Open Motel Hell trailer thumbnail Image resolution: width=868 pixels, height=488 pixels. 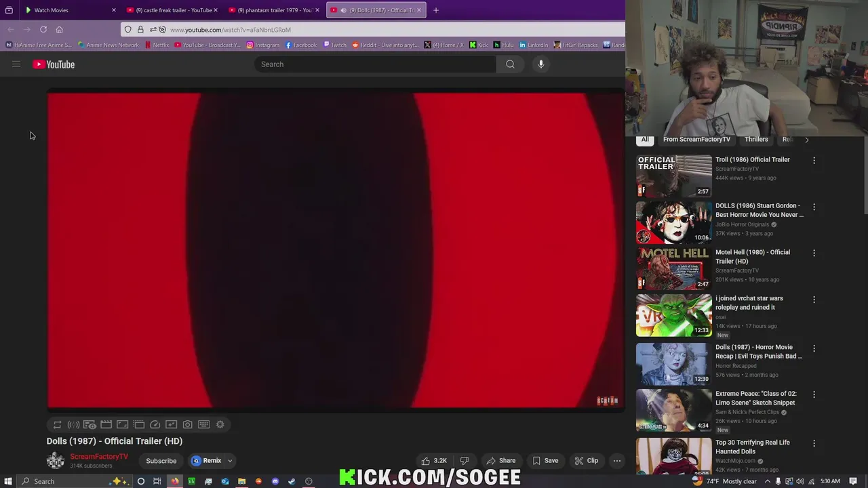674,268
